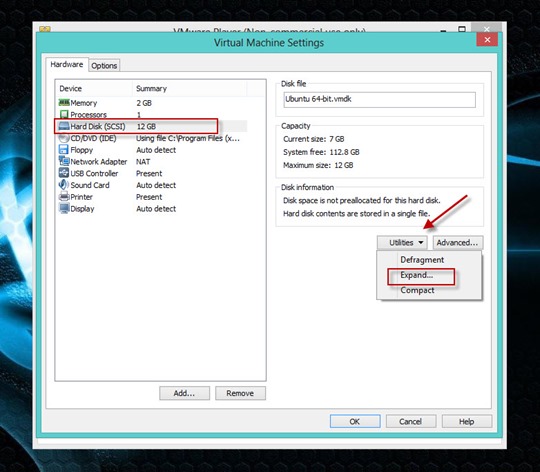Screen dimensions: 540x472
Task: Click the Using file C:\Program Files summary
Action: (x=188, y=138)
